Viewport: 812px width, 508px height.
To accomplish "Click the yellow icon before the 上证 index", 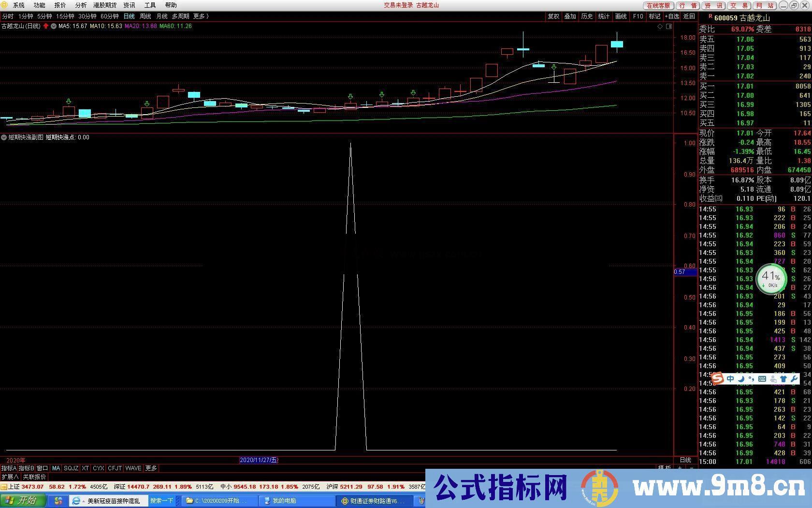I will (4, 487).
